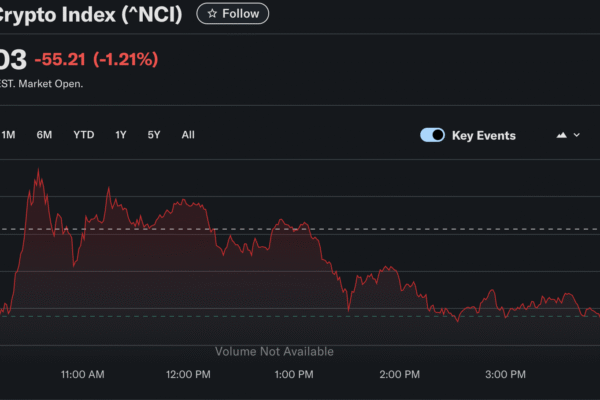Click the Volume Not Available text
600x400 pixels.
(275, 351)
